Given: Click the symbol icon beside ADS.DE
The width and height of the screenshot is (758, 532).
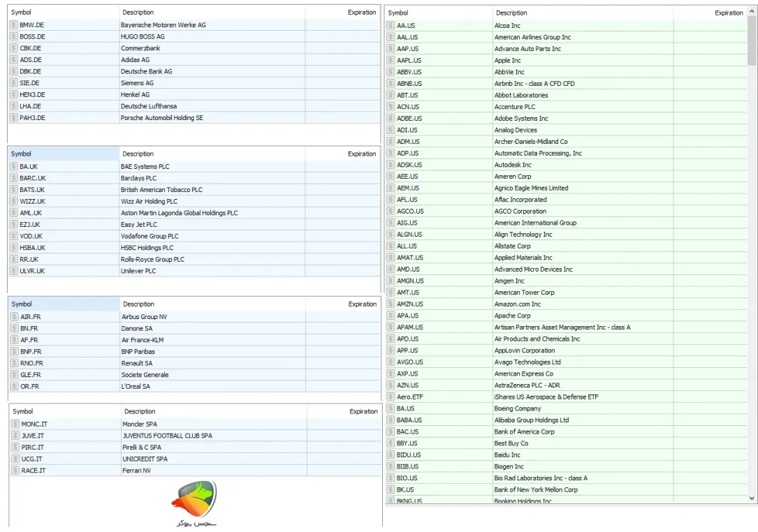Looking at the screenshot, I should 13,59.
